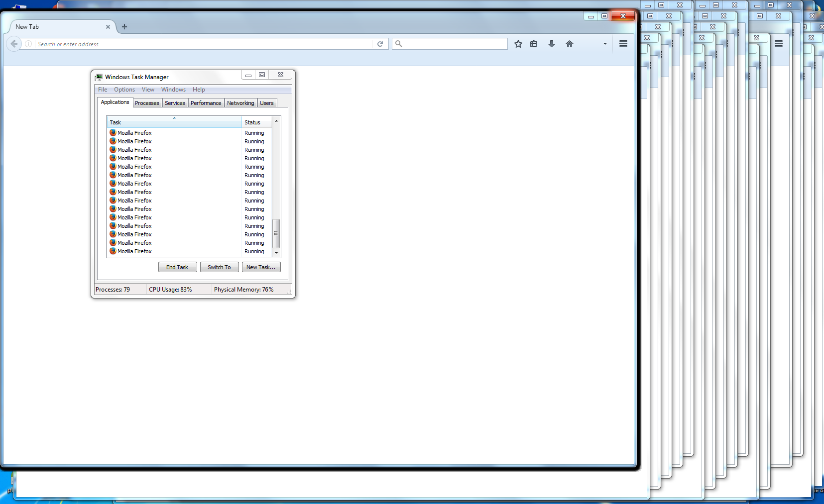This screenshot has width=824, height=504.
Task: Sort applications by the Status column header
Action: [x=257, y=122]
